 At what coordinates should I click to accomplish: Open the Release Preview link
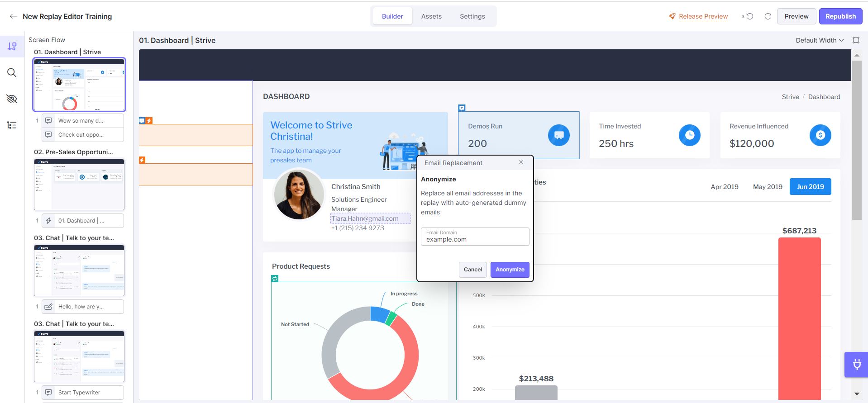(703, 16)
